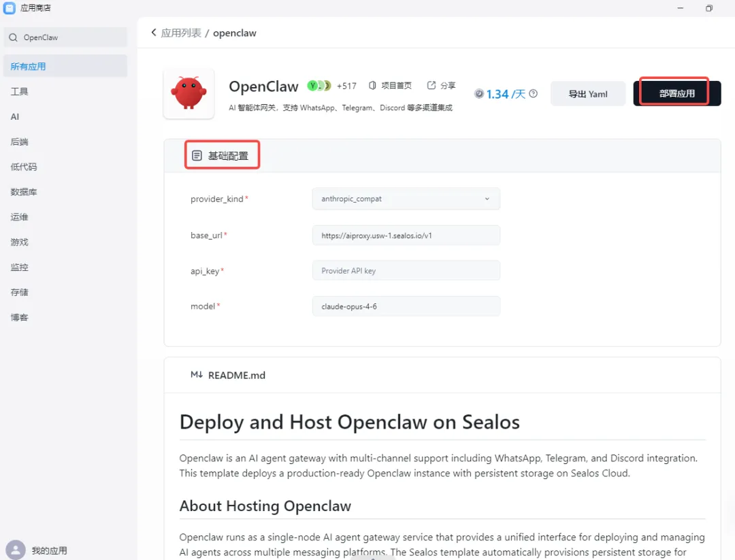
Task: Focus the OpenClaw search field
Action: pos(65,37)
